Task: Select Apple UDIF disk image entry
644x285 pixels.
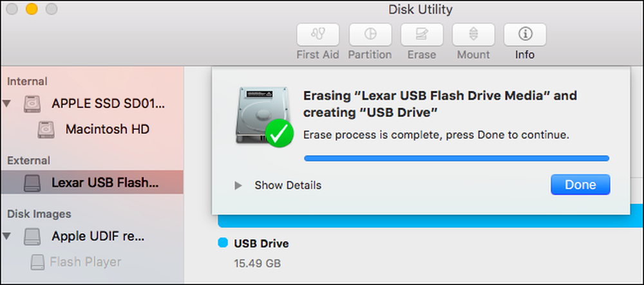Action: (x=92, y=237)
